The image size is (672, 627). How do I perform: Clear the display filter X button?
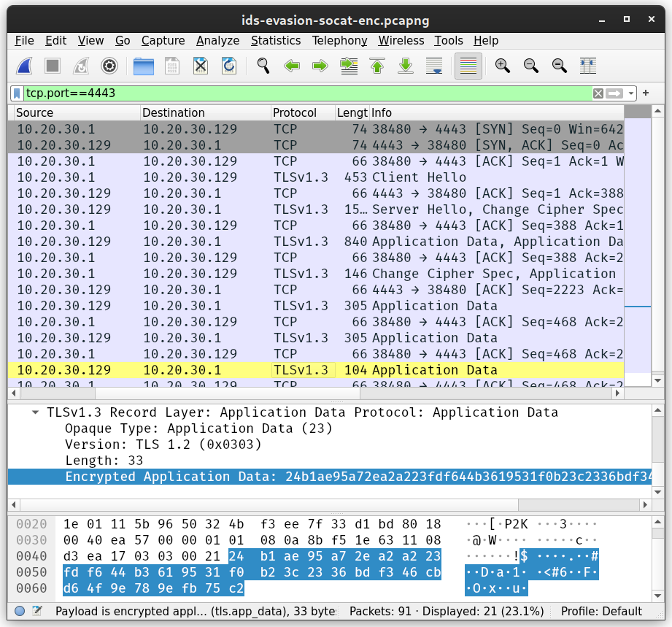(x=598, y=93)
